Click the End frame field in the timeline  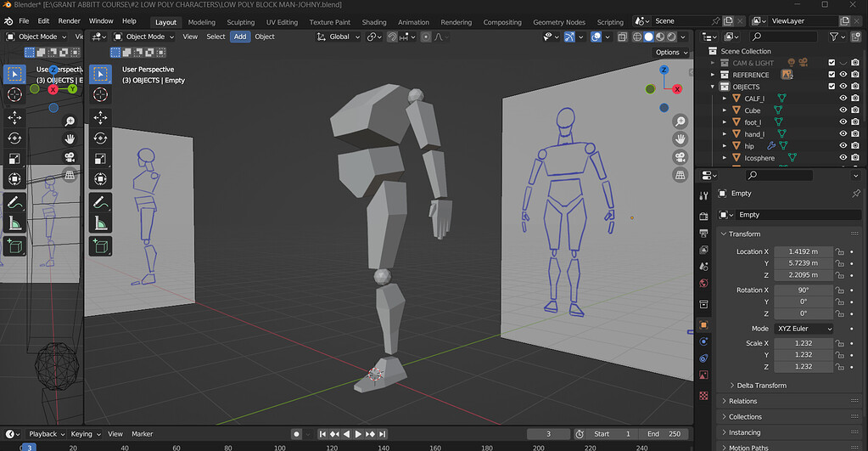663,434
